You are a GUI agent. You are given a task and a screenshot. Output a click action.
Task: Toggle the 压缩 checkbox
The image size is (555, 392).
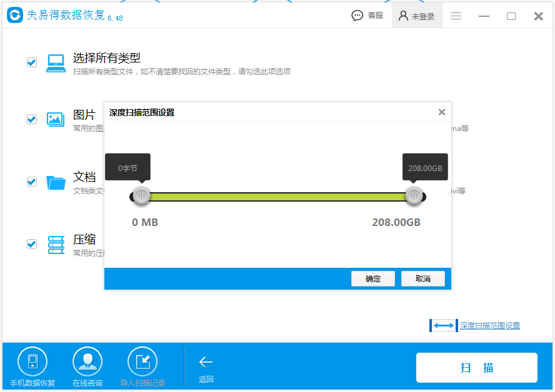tap(32, 244)
